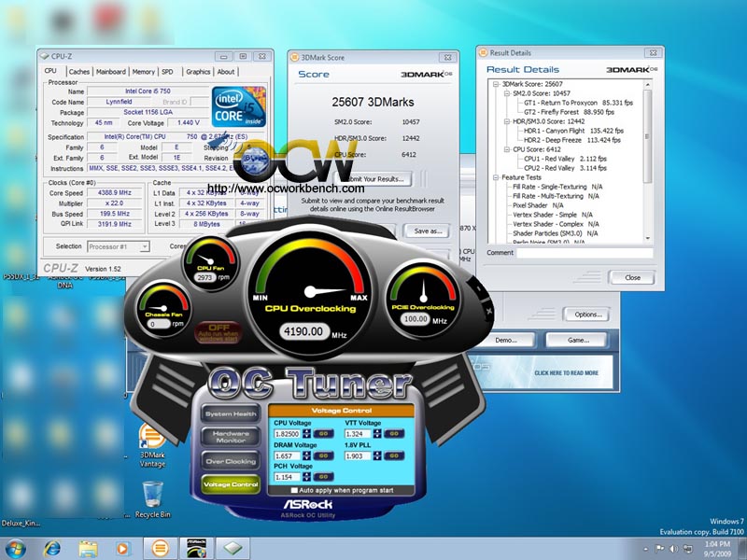This screenshot has width=747, height=560.
Task: Adjust the VTT Voltage stepper arrows
Action: [x=377, y=434]
